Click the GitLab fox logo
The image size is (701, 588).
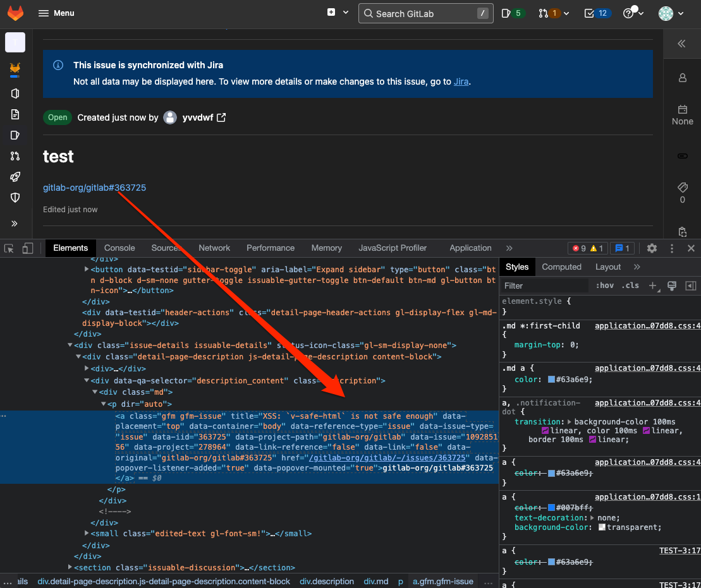[15, 13]
